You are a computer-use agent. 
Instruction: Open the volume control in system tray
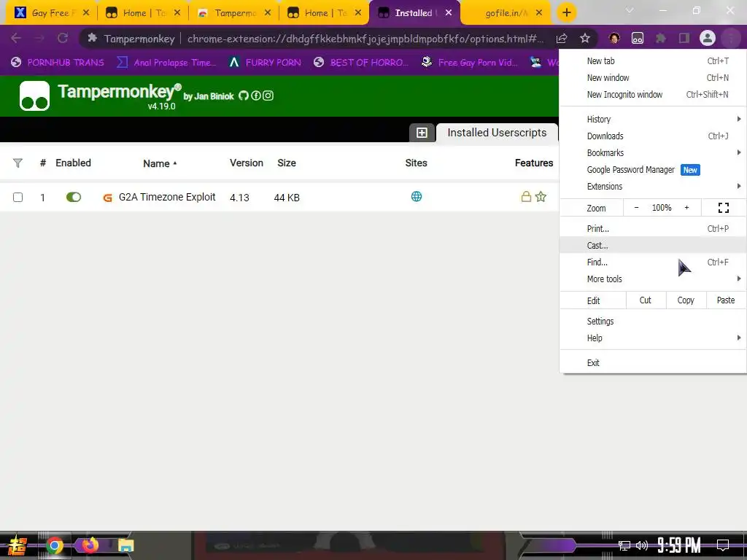[642, 545]
